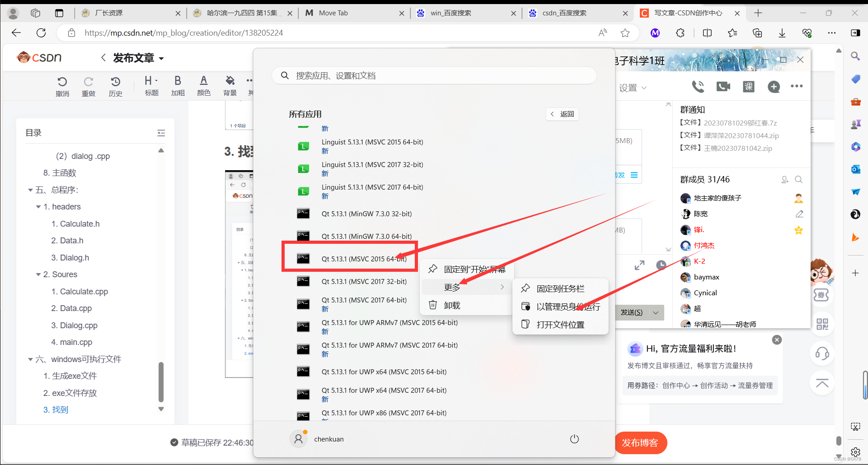Collapse the 2. Soures tree node
The height and width of the screenshot is (465, 868).
pos(38,274)
